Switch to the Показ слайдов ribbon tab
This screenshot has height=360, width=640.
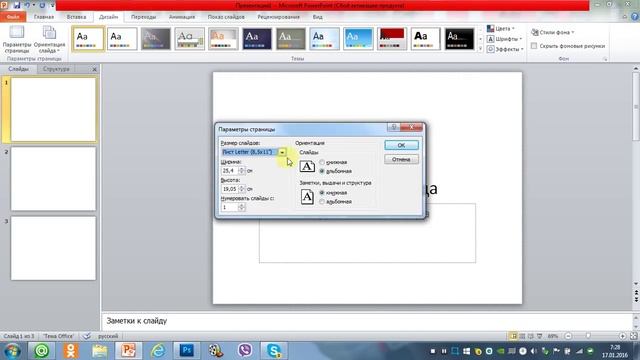[226, 17]
